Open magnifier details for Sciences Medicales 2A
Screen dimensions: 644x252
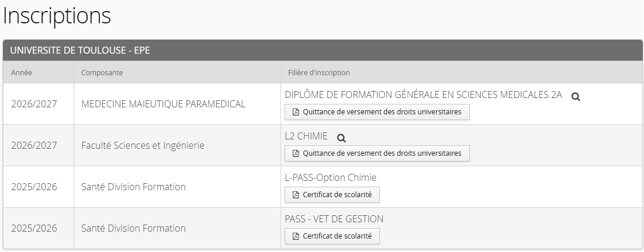tap(576, 97)
